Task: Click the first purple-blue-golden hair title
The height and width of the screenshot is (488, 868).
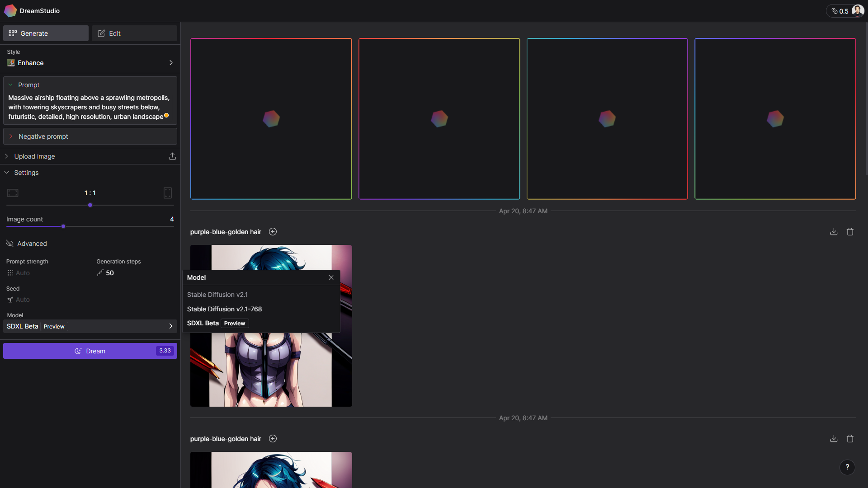Action: (x=226, y=232)
